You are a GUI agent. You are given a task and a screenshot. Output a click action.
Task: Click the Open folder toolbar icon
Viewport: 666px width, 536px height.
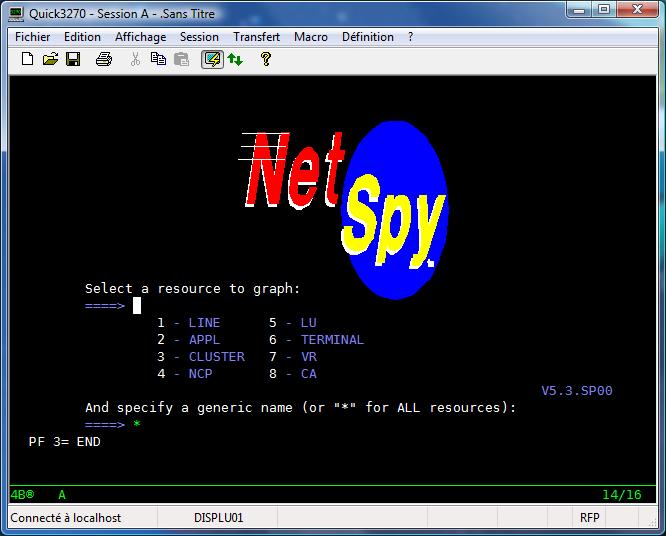[50, 59]
